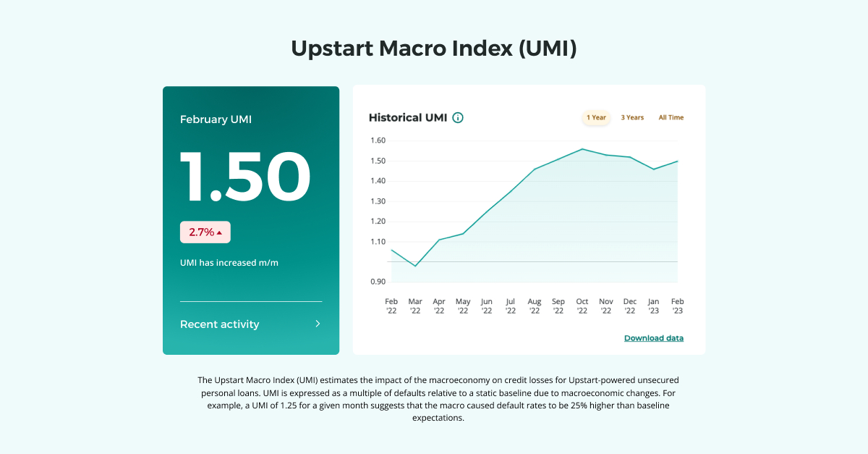Click the Aug '22 x-axis label
868x454 pixels.
[535, 306]
